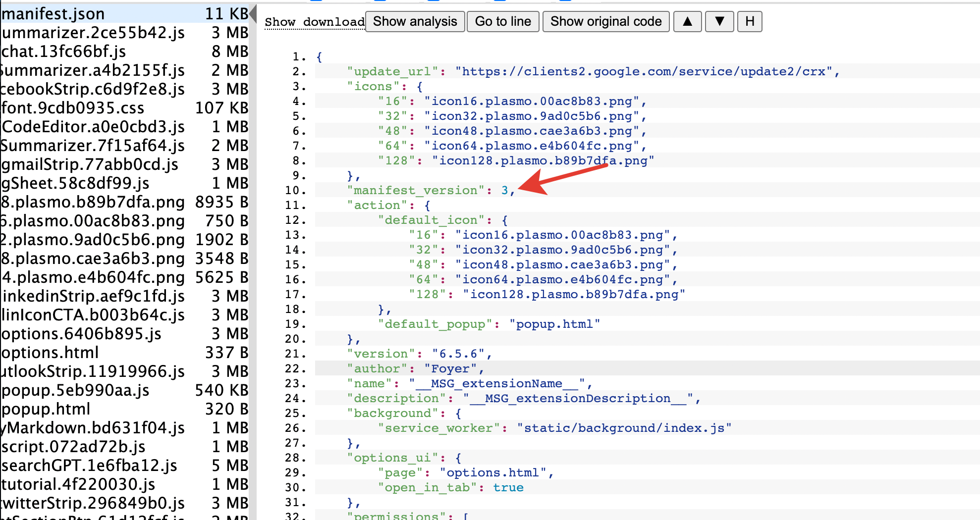Select popup.5eb990aa.js file

coord(75,390)
